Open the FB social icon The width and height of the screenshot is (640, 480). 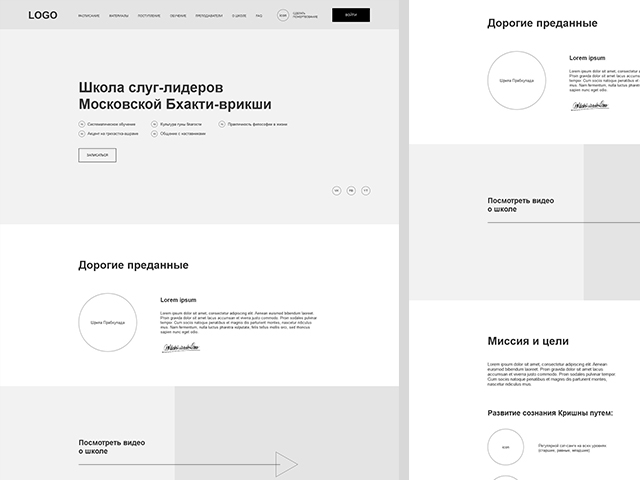[351, 191]
